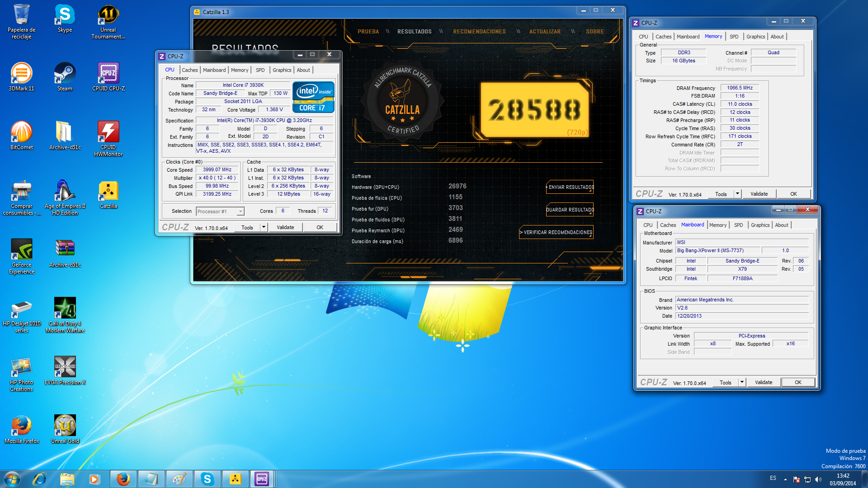Image resolution: width=868 pixels, height=488 pixels.
Task: Select the CPUID CPU-Z desktop shortcut
Action: click(108, 77)
